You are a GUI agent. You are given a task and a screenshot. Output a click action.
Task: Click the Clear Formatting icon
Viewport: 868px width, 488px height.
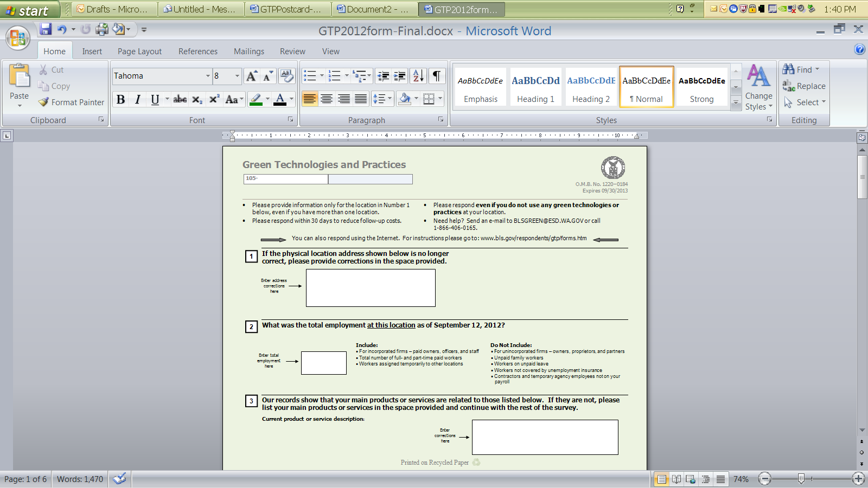[x=286, y=76]
